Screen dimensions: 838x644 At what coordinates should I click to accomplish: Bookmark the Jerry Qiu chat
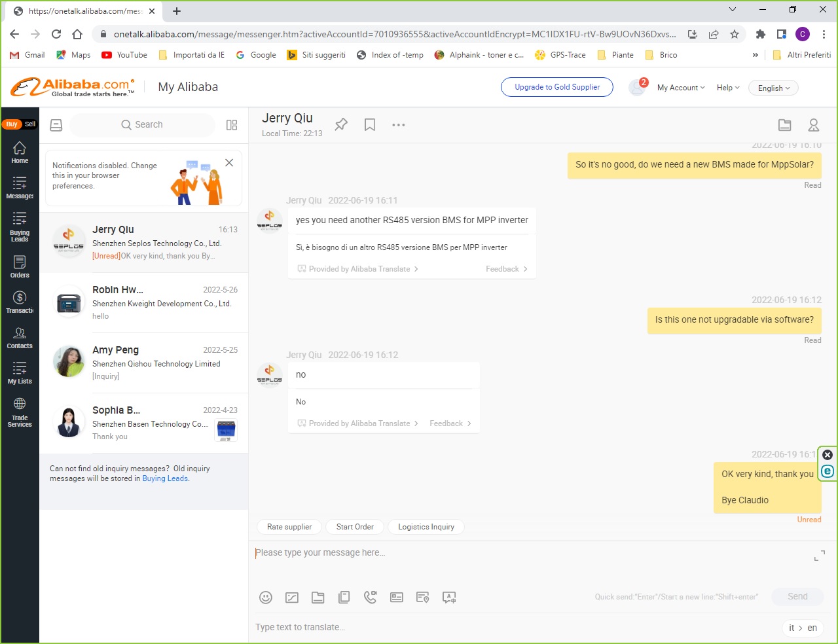(370, 124)
